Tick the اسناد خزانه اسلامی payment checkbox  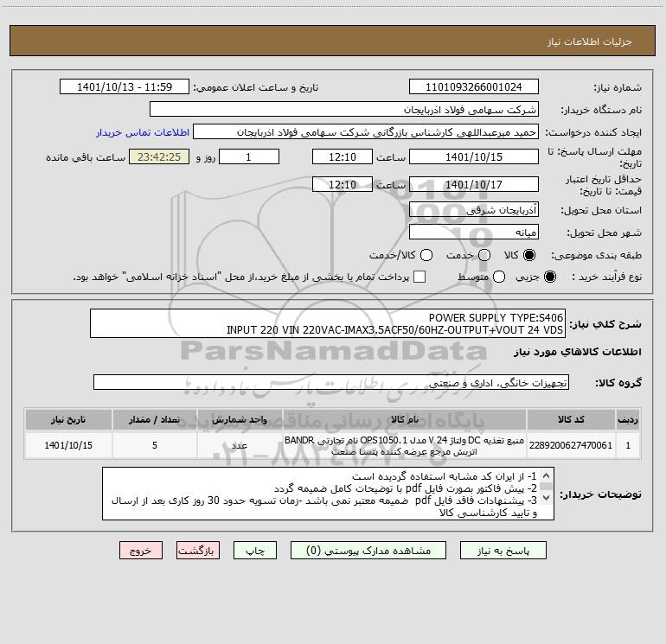click(419, 277)
